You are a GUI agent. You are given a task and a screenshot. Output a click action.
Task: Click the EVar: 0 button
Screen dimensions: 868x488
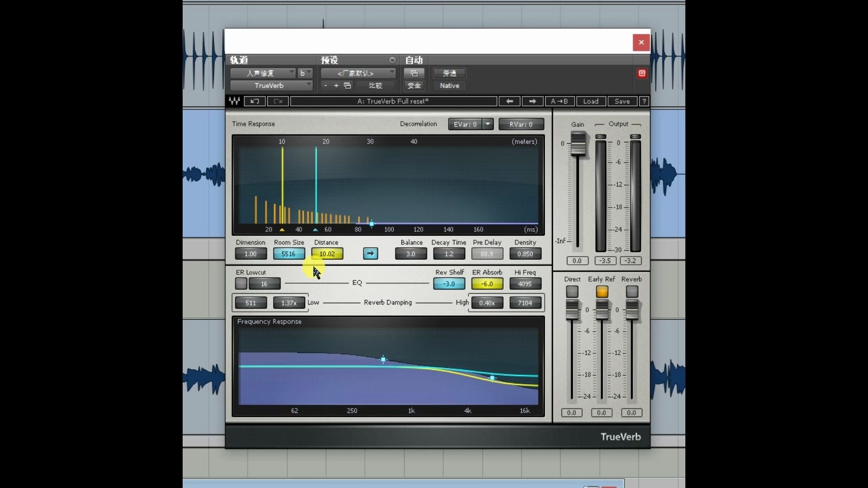(x=465, y=124)
